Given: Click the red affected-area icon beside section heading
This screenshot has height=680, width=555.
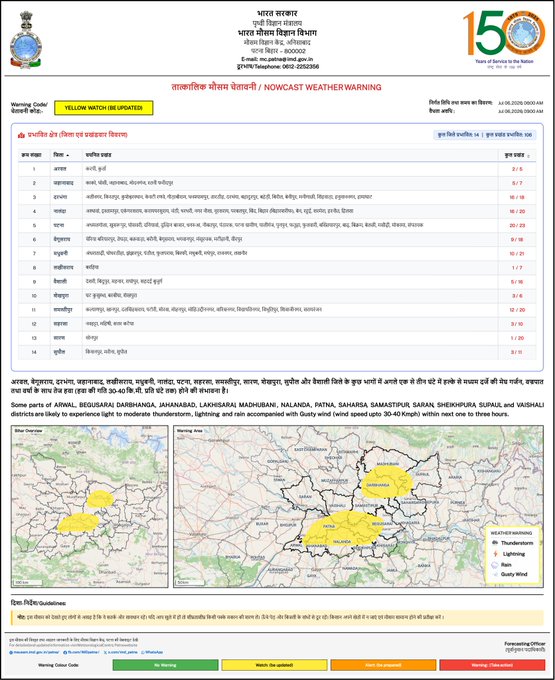Looking at the screenshot, I should (21, 135).
